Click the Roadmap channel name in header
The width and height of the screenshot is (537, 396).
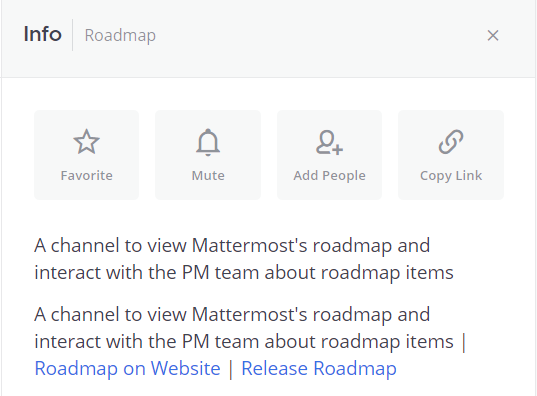point(120,36)
